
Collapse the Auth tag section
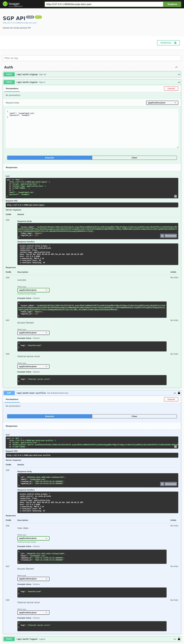point(176,67)
